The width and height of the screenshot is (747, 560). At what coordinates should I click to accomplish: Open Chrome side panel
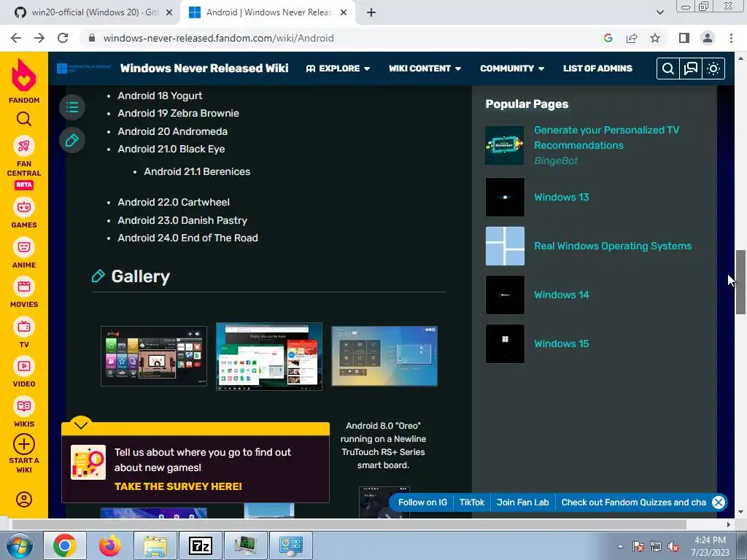(684, 38)
